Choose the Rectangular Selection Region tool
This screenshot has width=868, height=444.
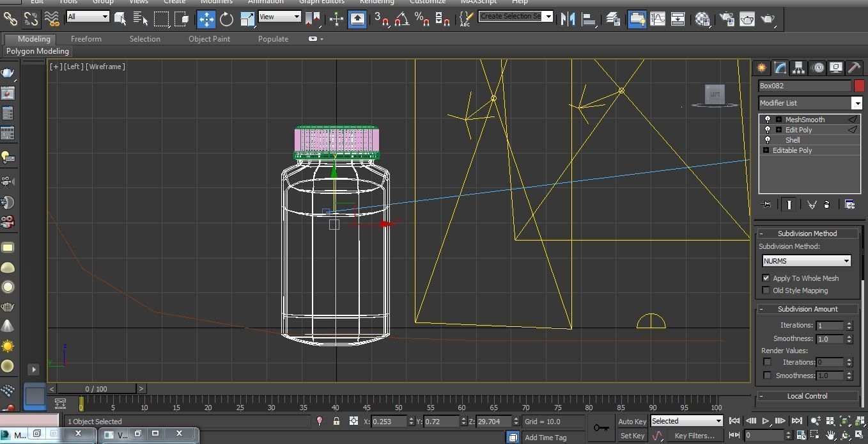click(161, 19)
